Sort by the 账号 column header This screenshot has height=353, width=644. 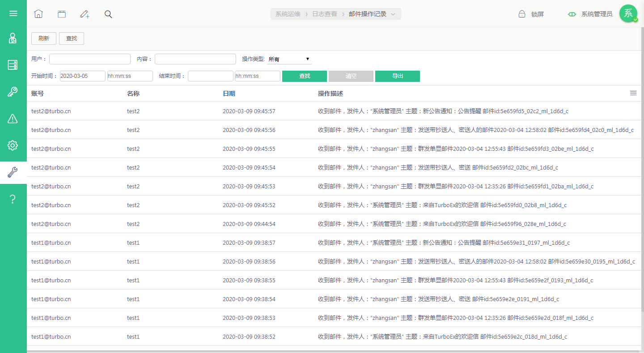coord(38,94)
